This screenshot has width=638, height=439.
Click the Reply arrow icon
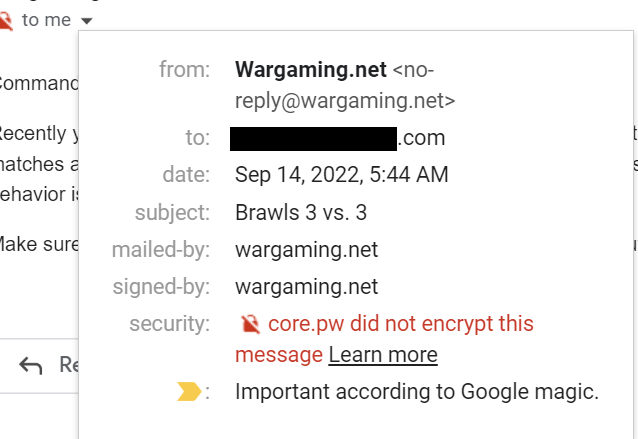coord(31,366)
